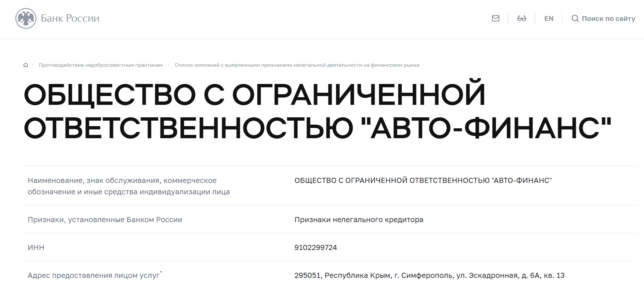Click the Наименование, знак обслуживания row label
Screen dimensions: 644x294
(x=129, y=186)
